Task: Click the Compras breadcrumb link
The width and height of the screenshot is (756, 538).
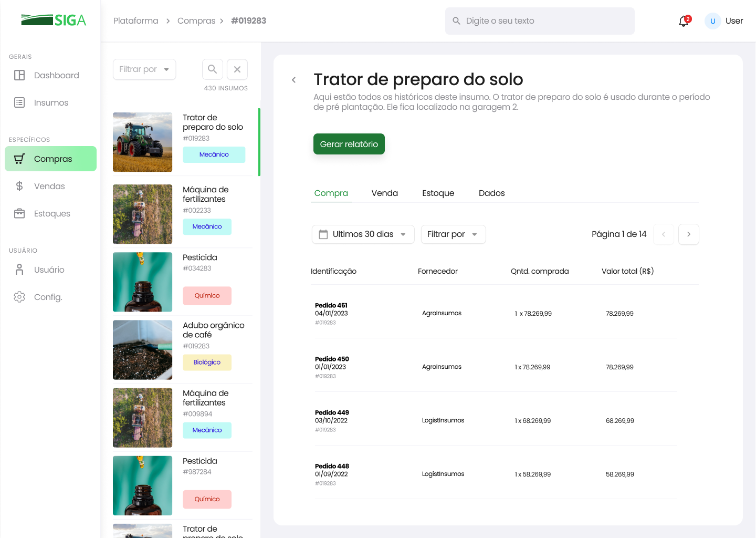Action: 196,21
